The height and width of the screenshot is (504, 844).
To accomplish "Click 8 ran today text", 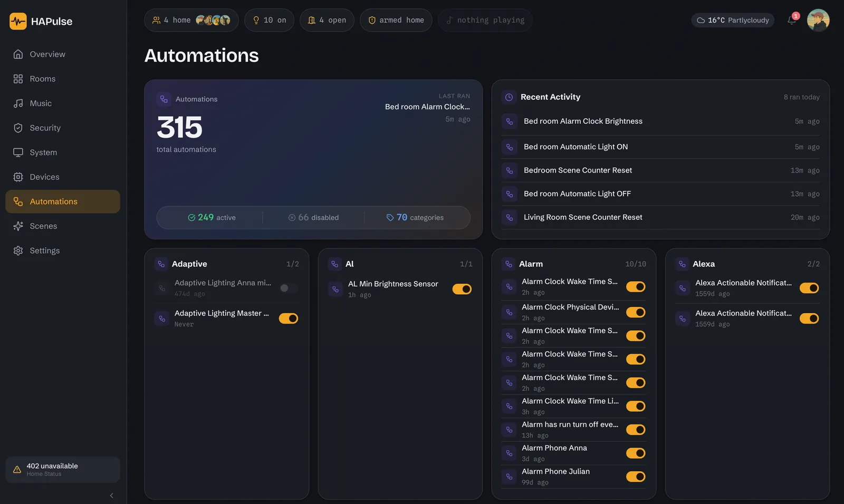I will 801,97.
